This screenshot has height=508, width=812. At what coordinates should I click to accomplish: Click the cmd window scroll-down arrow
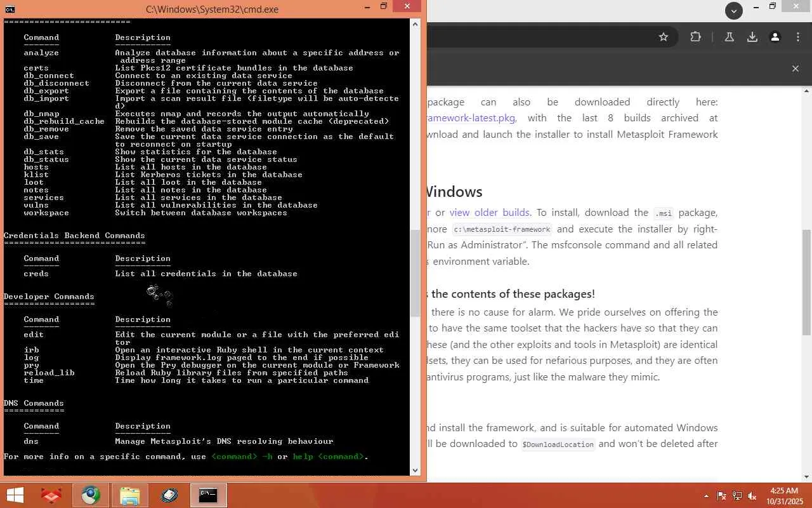point(416,471)
